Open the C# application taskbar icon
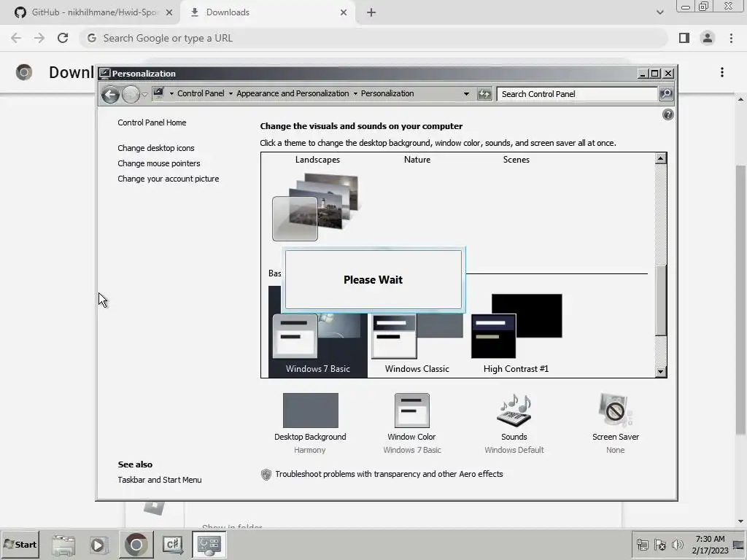The image size is (747, 560). tap(172, 544)
